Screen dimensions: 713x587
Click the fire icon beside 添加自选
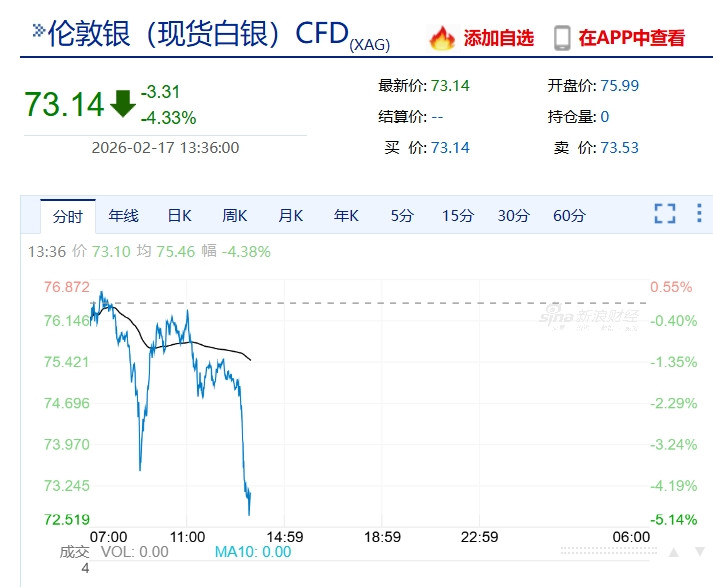[x=442, y=38]
